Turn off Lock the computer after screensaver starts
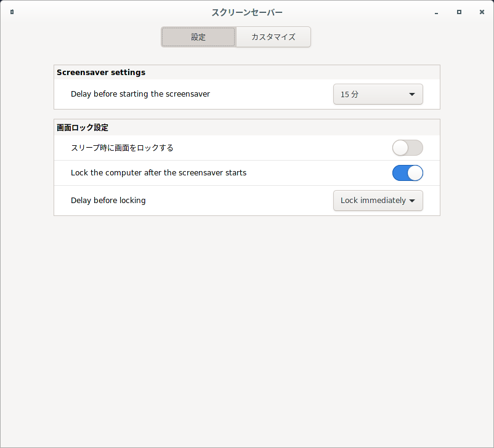This screenshot has width=494, height=448. click(x=407, y=173)
